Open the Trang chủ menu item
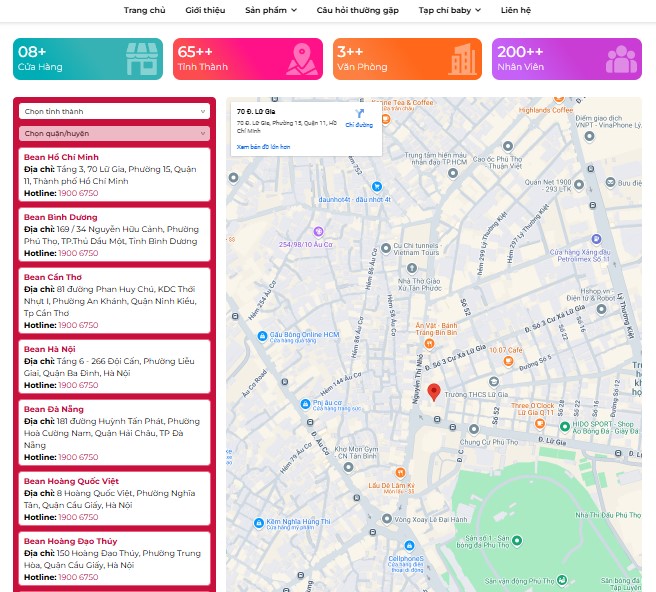This screenshot has width=656, height=592. point(144,10)
